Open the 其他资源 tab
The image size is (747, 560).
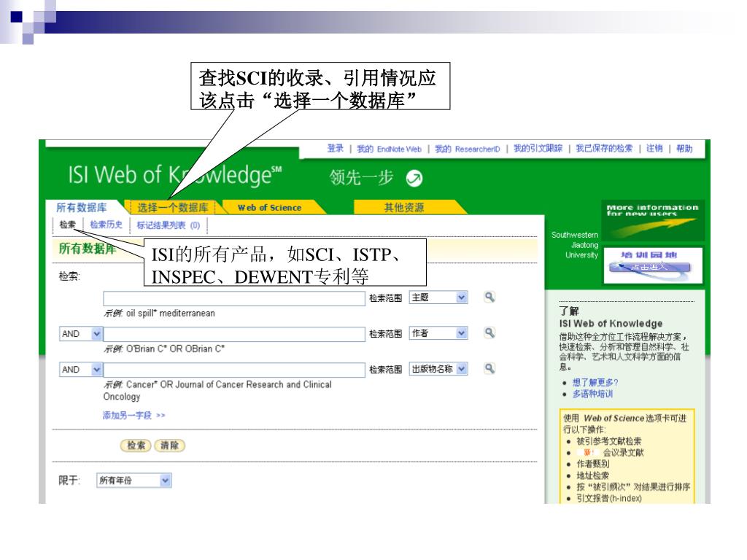point(404,207)
